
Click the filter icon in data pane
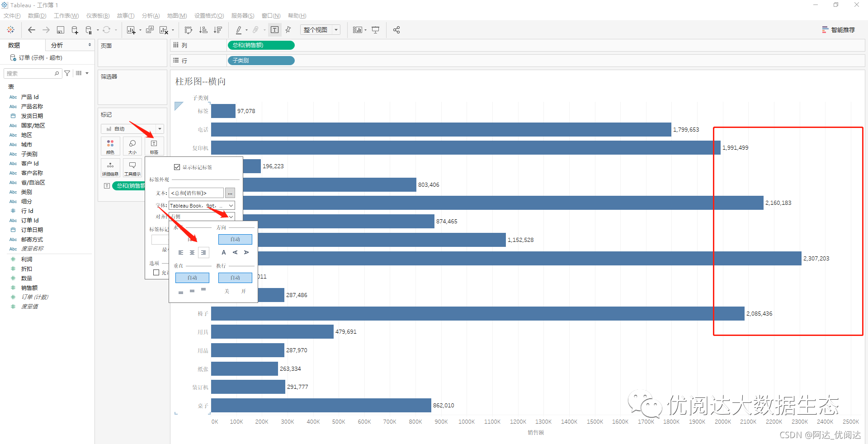(x=67, y=73)
